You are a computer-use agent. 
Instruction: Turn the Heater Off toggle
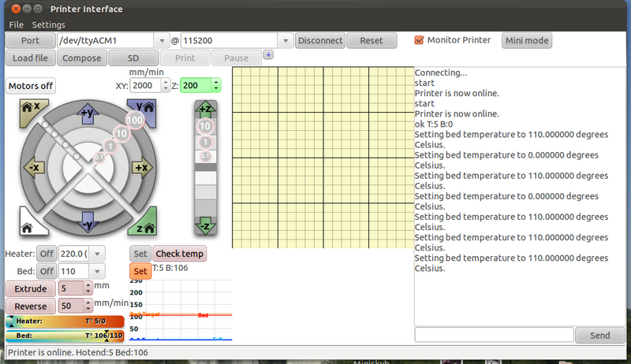pyautogui.click(x=47, y=254)
